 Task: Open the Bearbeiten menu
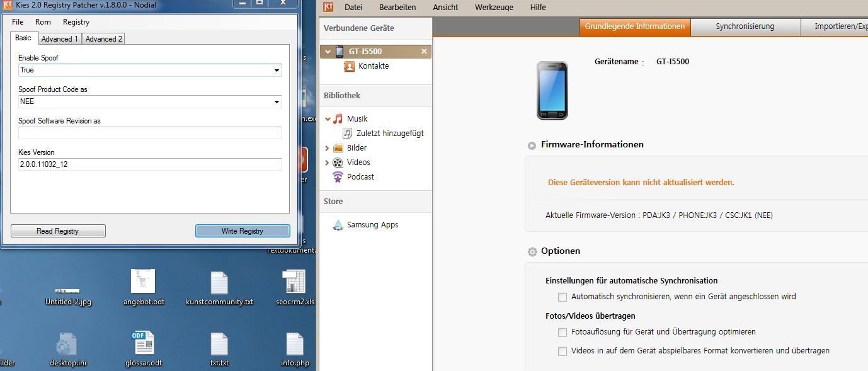point(397,8)
